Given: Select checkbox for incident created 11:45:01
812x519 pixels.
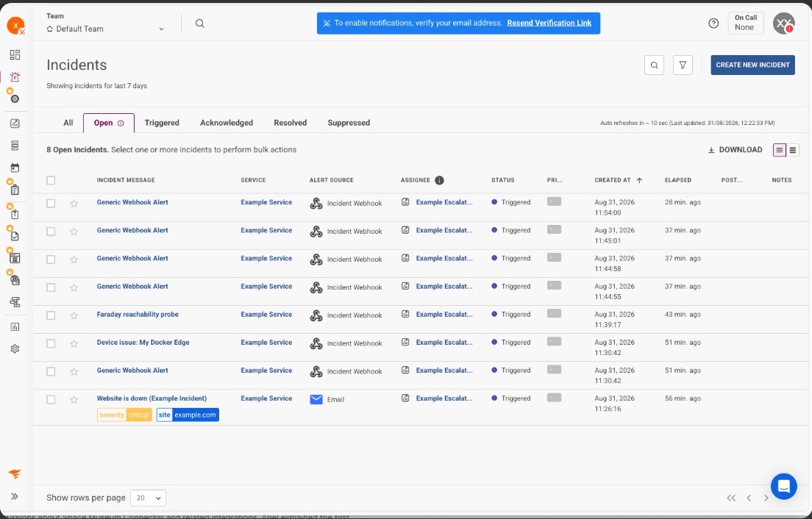Looking at the screenshot, I should (51, 232).
